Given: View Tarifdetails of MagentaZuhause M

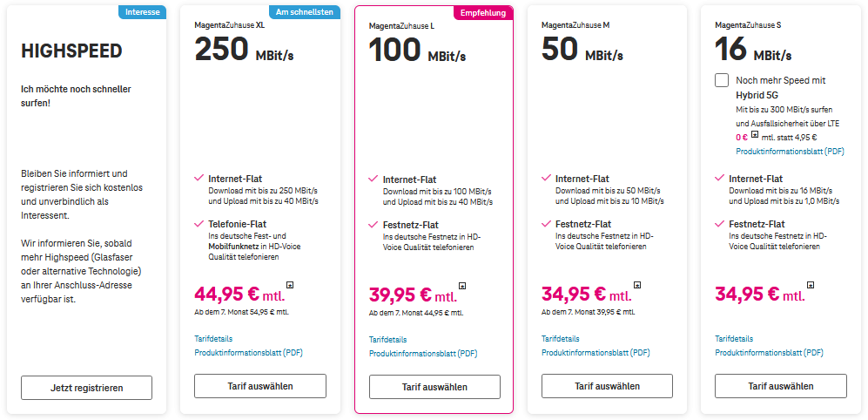Looking at the screenshot, I should pos(560,339).
